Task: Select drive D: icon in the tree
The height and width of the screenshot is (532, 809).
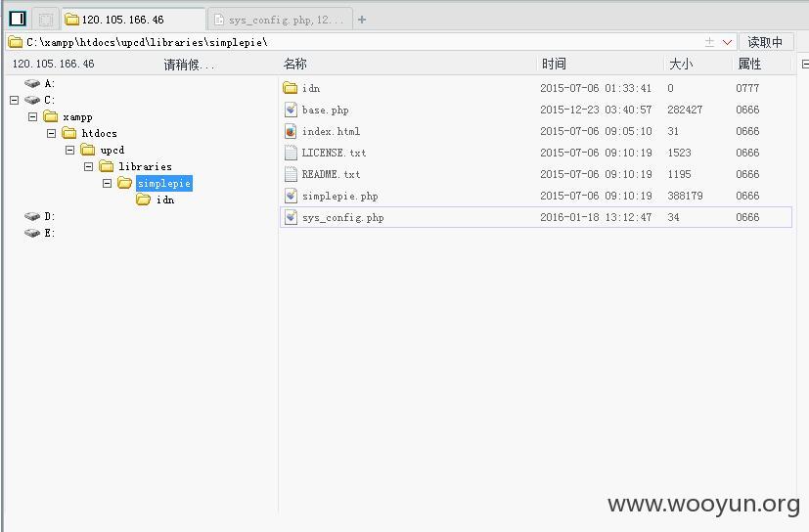Action: [32, 216]
